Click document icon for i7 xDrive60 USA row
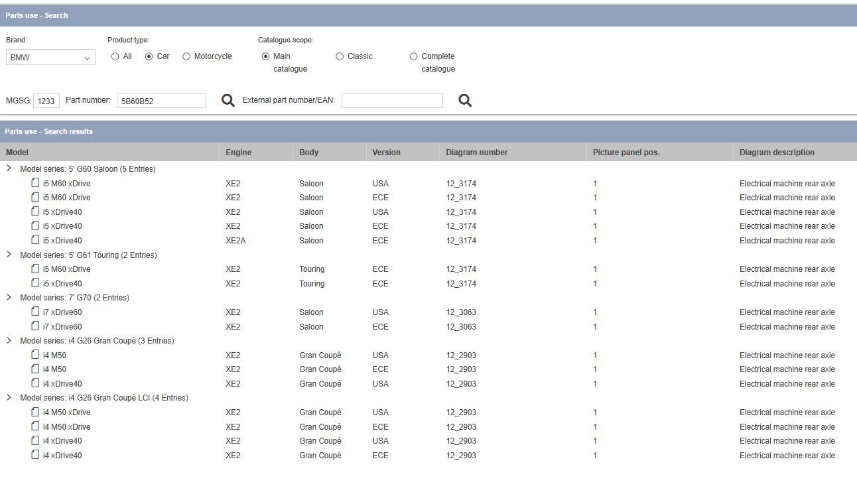 pos(35,312)
